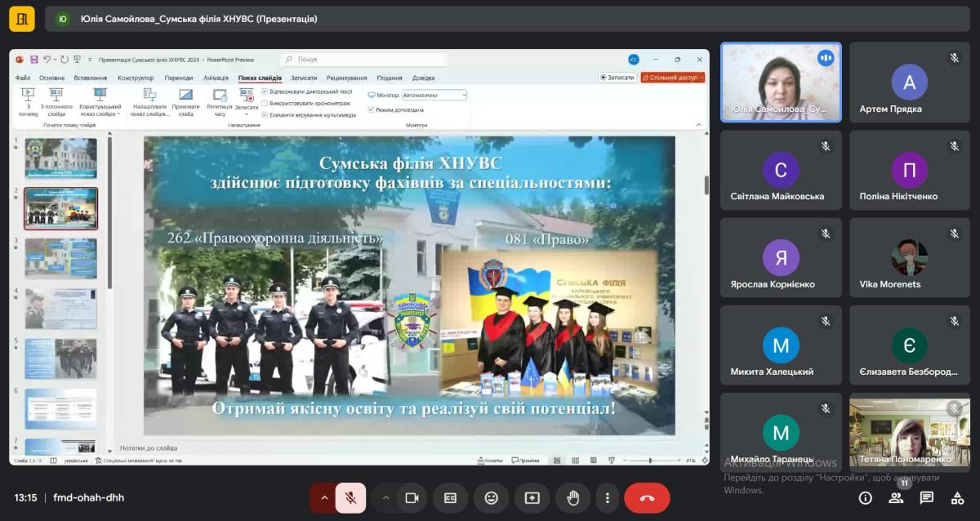Expand audio settings arrow beside microphone
The image size is (980, 521).
point(324,498)
